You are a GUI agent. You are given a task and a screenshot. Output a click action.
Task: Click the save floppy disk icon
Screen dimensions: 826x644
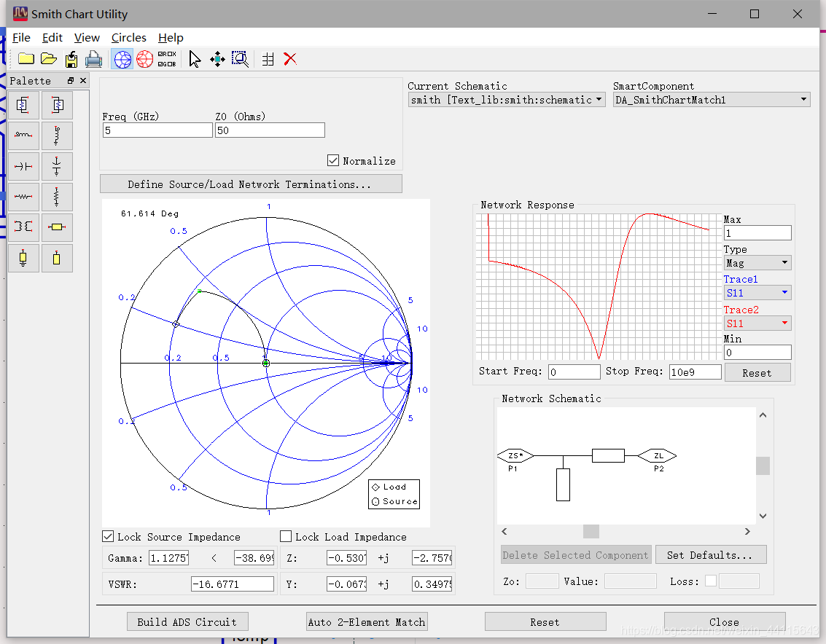click(x=71, y=59)
